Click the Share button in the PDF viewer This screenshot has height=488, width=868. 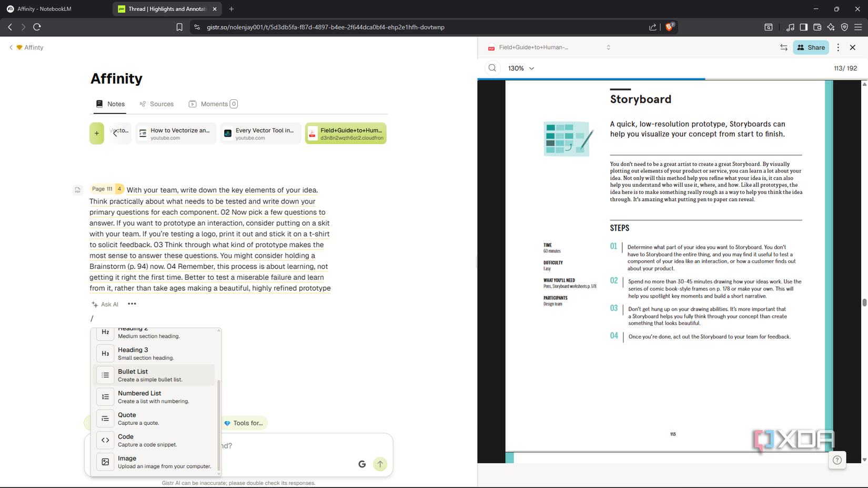click(x=810, y=47)
